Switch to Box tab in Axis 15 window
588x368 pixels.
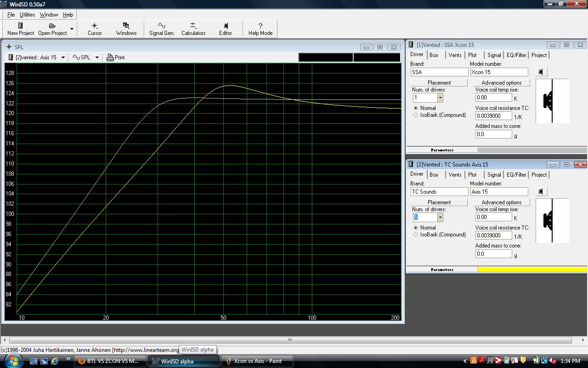tap(434, 175)
